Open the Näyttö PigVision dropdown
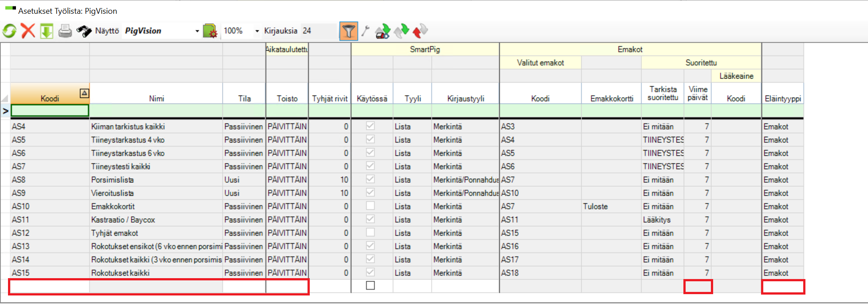This screenshot has height=307, width=868. [197, 31]
